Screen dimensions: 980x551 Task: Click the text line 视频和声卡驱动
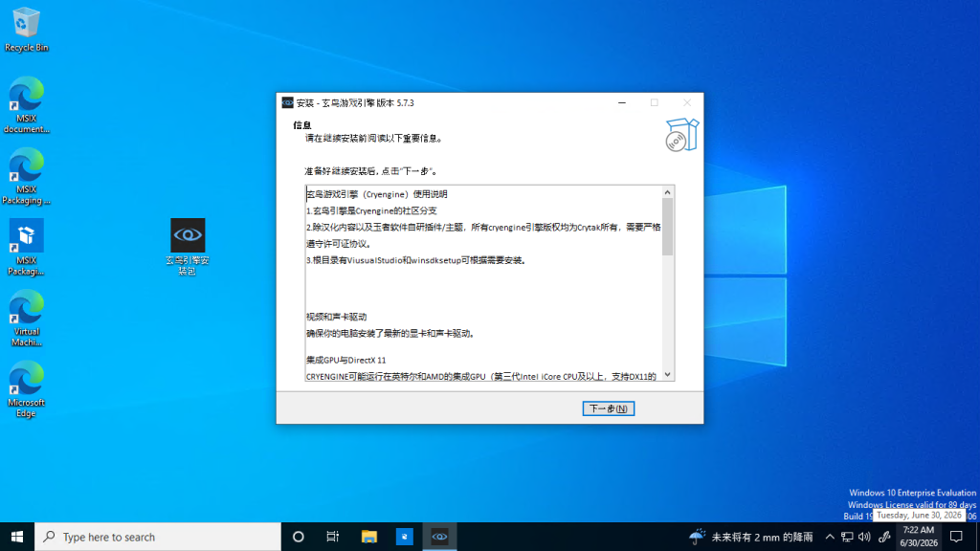pos(336,317)
